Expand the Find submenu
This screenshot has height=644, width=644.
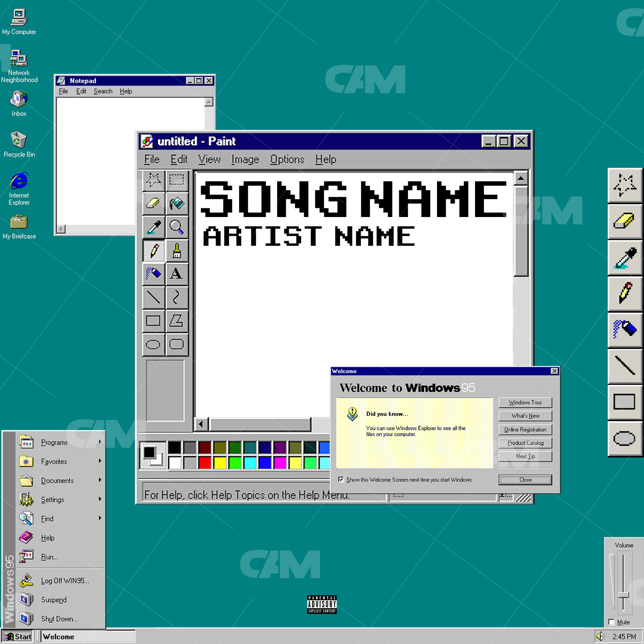[x=61, y=519]
